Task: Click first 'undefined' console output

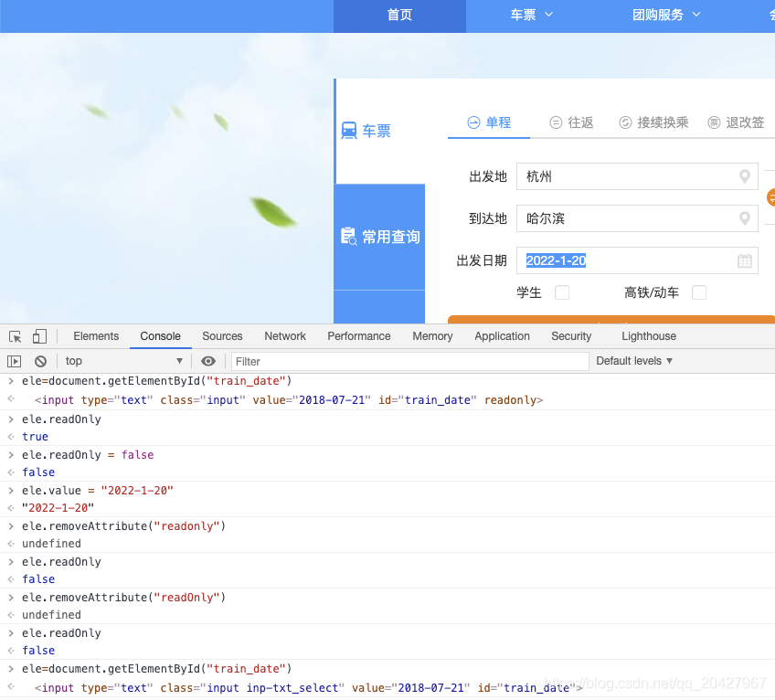Action: coord(51,544)
